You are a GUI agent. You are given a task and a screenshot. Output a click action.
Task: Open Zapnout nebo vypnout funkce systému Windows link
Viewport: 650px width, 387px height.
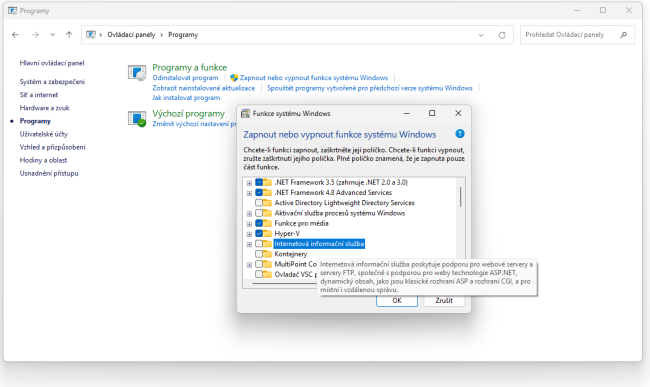[314, 77]
